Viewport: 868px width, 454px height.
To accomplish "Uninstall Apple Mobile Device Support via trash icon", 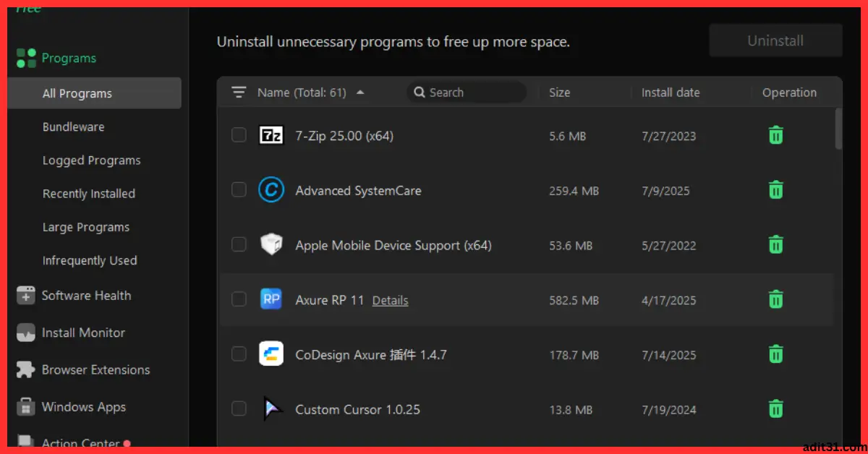I will 775,245.
